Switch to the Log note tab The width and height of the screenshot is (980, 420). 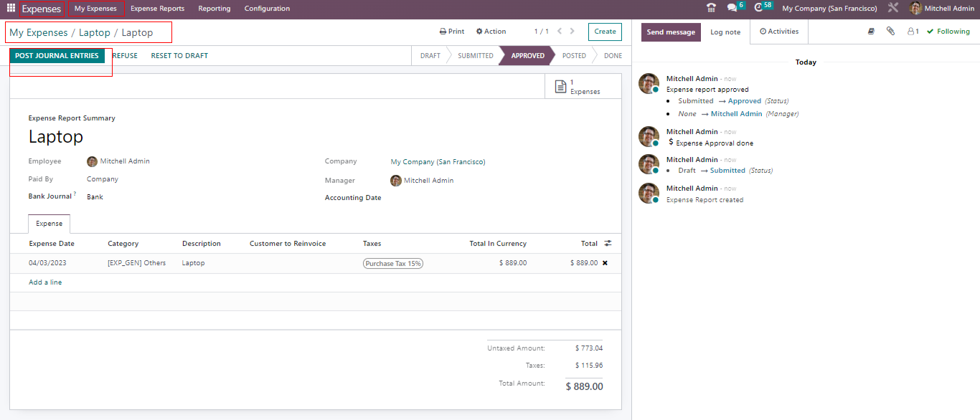[x=725, y=32]
